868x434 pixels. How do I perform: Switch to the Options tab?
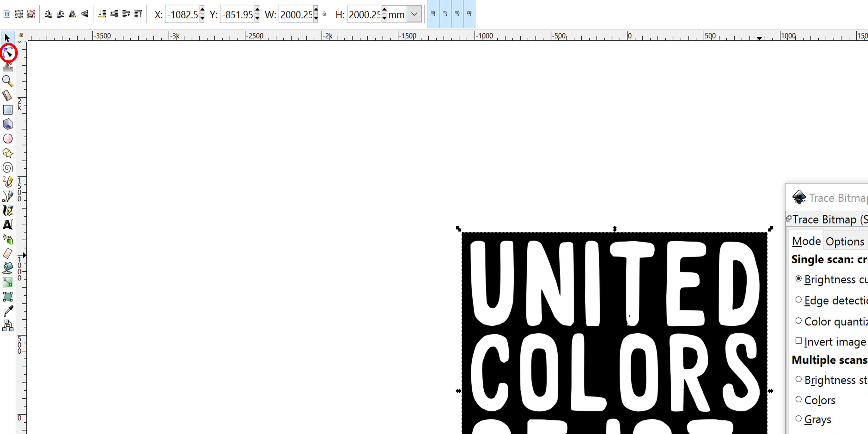coord(845,241)
